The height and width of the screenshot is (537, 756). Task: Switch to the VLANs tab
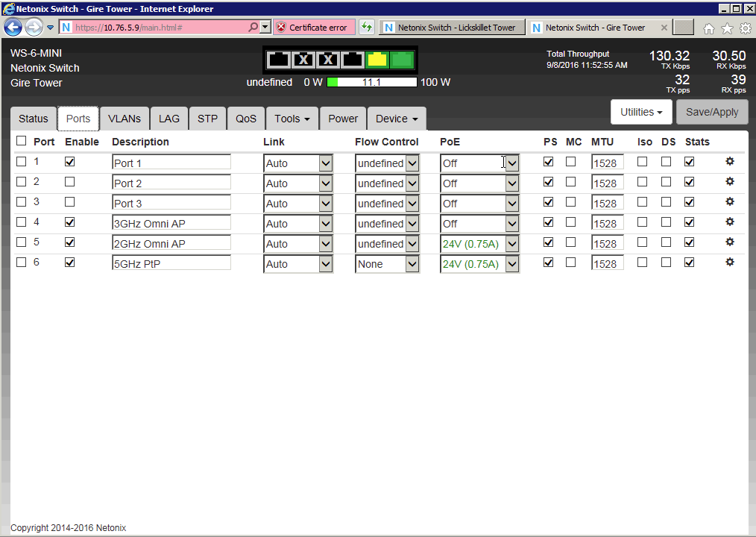[x=125, y=119]
